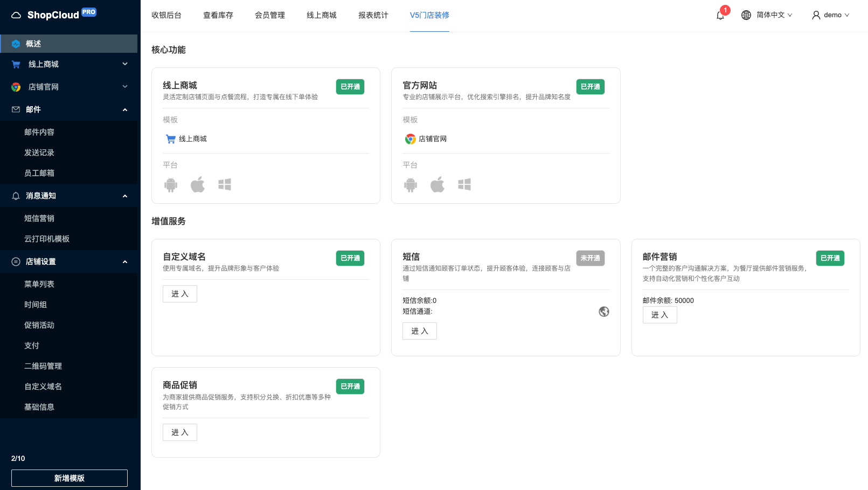This screenshot has height=490, width=868.
Task: Switch to 线上商城 top tab
Action: (322, 15)
